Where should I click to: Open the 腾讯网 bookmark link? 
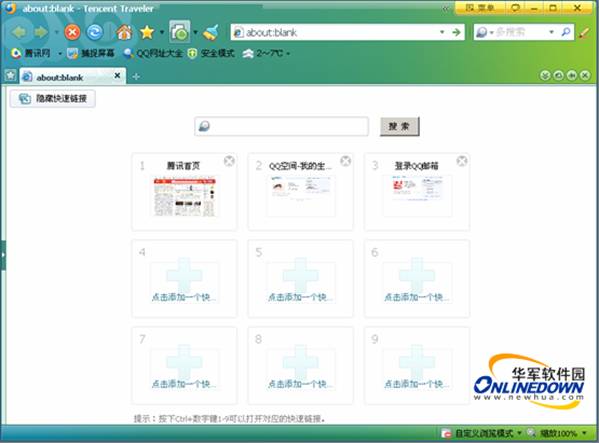pyautogui.click(x=31, y=53)
